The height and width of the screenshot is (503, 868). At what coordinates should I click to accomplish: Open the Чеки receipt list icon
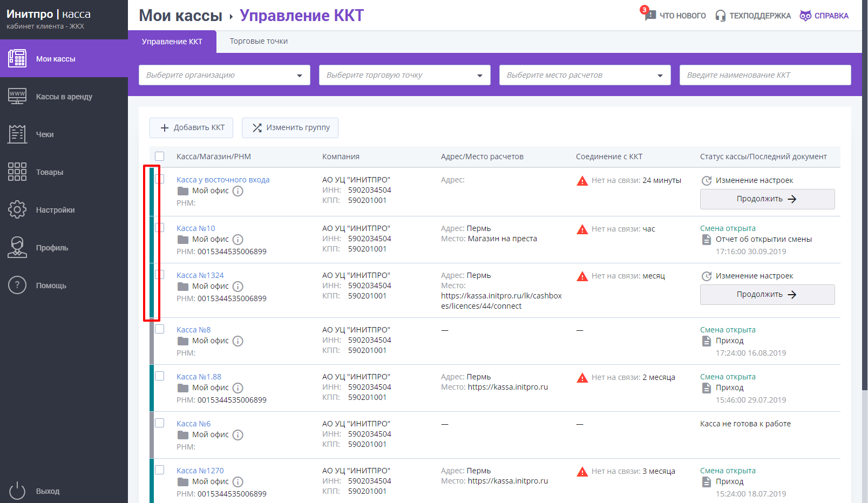click(17, 134)
